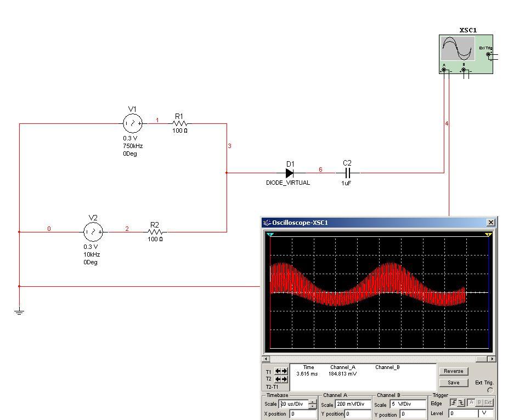
Task: Click Channel B Y position field
Action: point(413,414)
